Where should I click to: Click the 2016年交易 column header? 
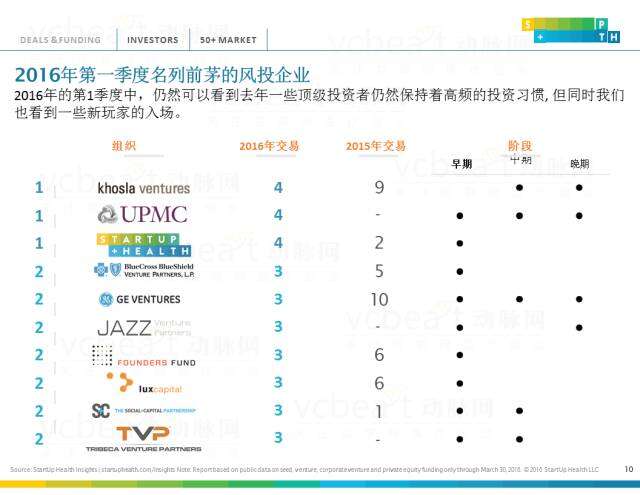point(269,146)
